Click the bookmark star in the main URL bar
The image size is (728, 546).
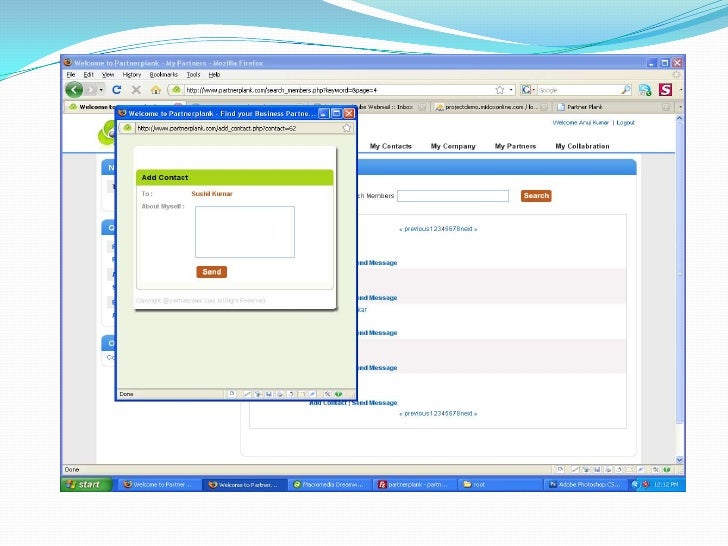pyautogui.click(x=500, y=90)
